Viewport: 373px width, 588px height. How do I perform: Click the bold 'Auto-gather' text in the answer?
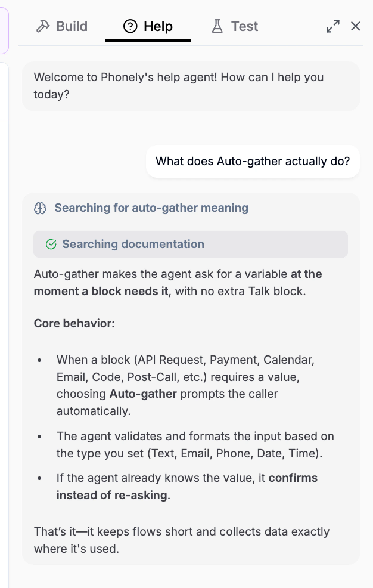tap(143, 394)
